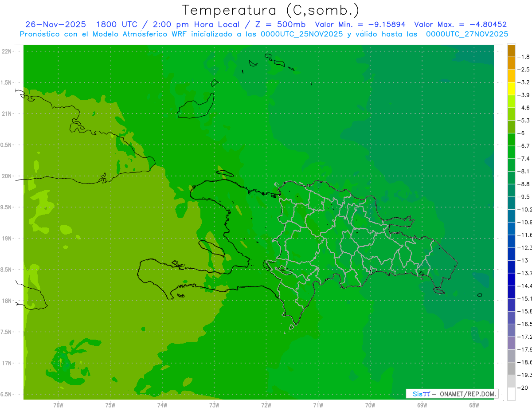
Task: Click the '-4.6' color scale value
Action: click(x=524, y=108)
